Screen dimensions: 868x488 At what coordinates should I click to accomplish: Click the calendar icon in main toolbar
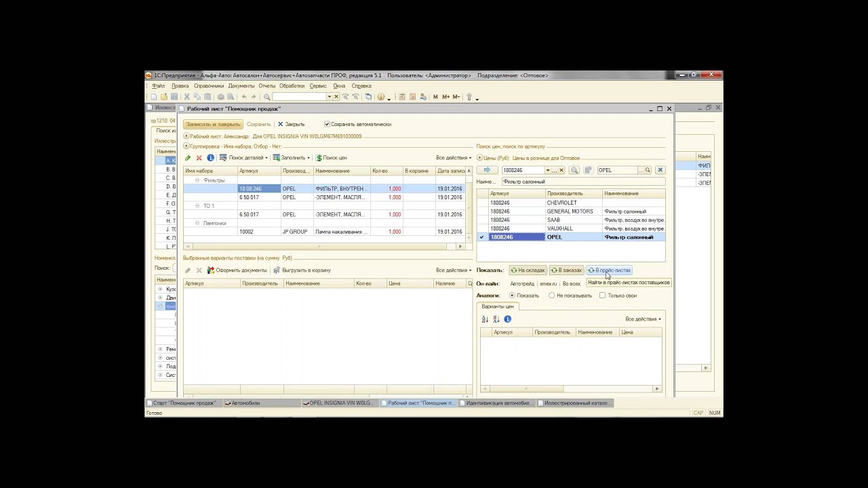(x=413, y=97)
